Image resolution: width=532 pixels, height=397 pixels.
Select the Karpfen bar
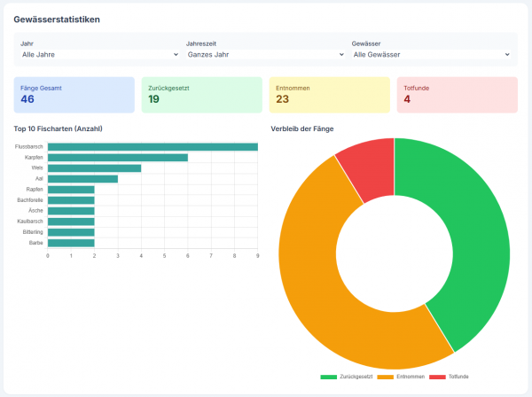point(117,158)
